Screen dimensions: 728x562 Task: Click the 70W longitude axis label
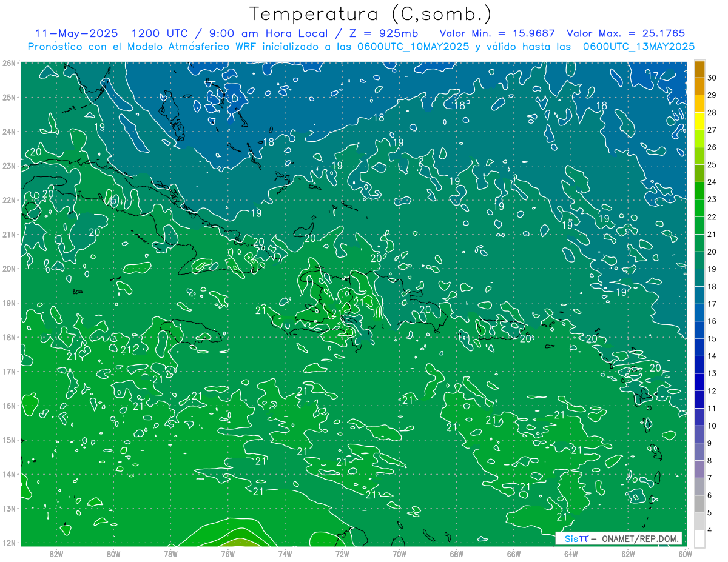(399, 554)
